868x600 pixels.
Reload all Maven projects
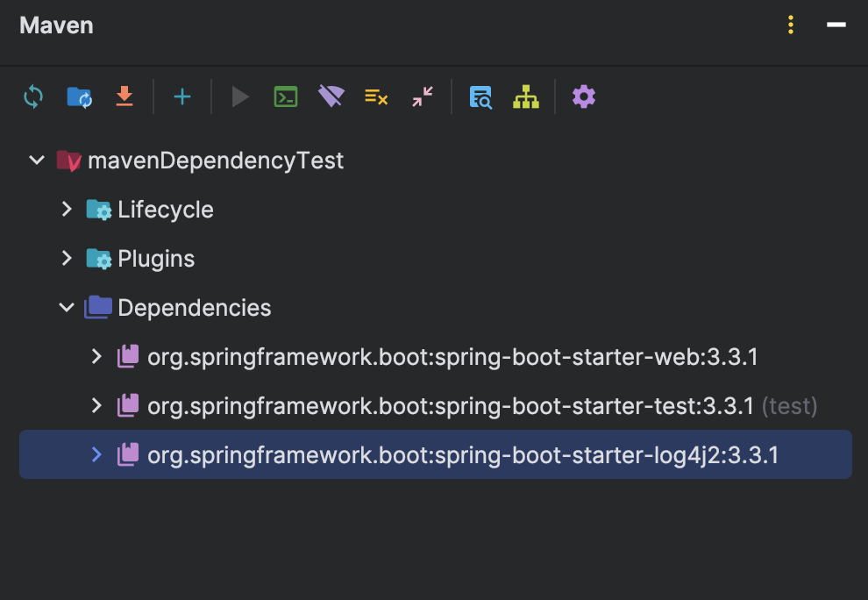[x=33, y=97]
